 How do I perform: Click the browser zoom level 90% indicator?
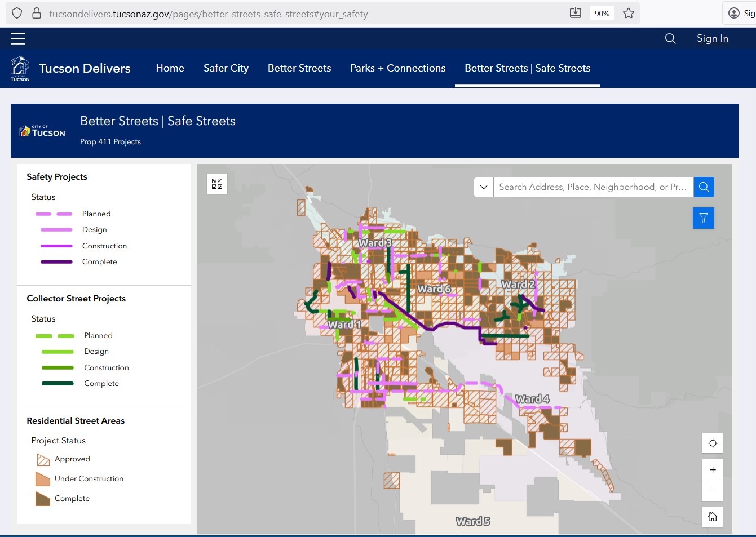click(x=602, y=14)
